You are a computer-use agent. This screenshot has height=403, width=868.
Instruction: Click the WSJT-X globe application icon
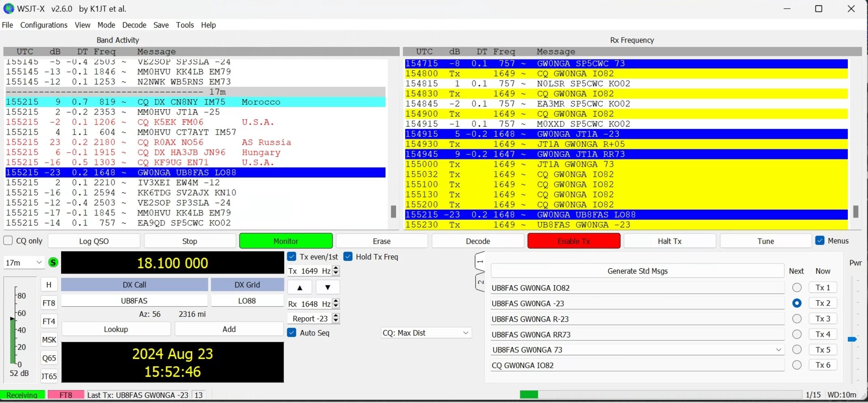point(8,8)
